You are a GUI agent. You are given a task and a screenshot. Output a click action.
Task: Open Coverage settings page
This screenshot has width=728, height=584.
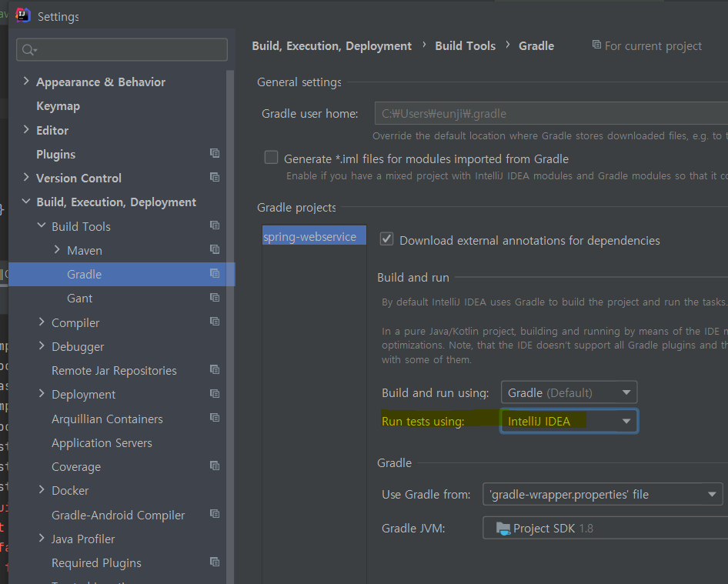click(x=76, y=467)
